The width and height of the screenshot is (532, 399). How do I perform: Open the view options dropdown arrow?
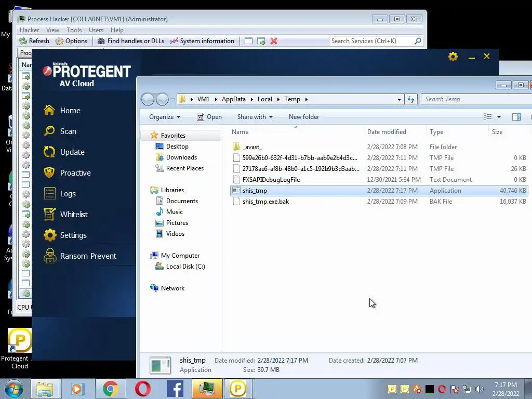(x=499, y=117)
